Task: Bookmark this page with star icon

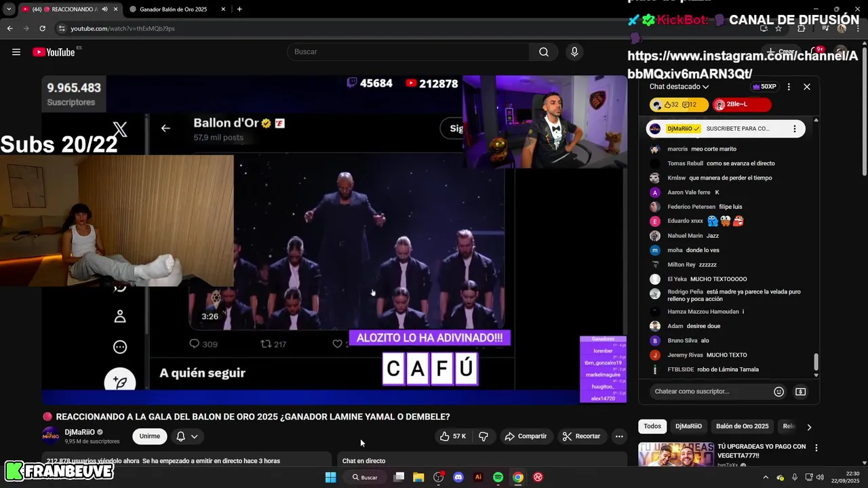Action: [778, 28]
